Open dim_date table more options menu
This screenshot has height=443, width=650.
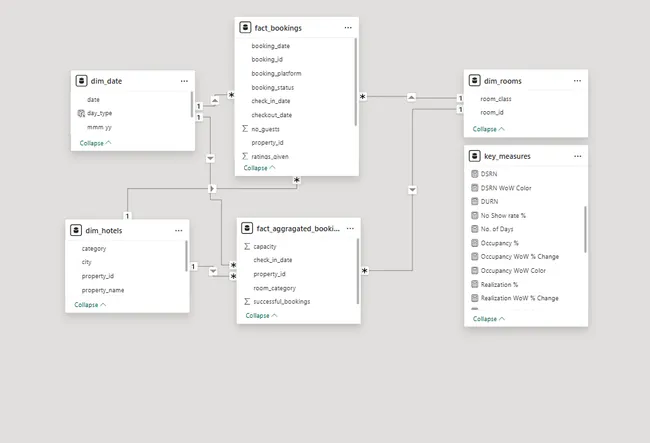tap(184, 81)
